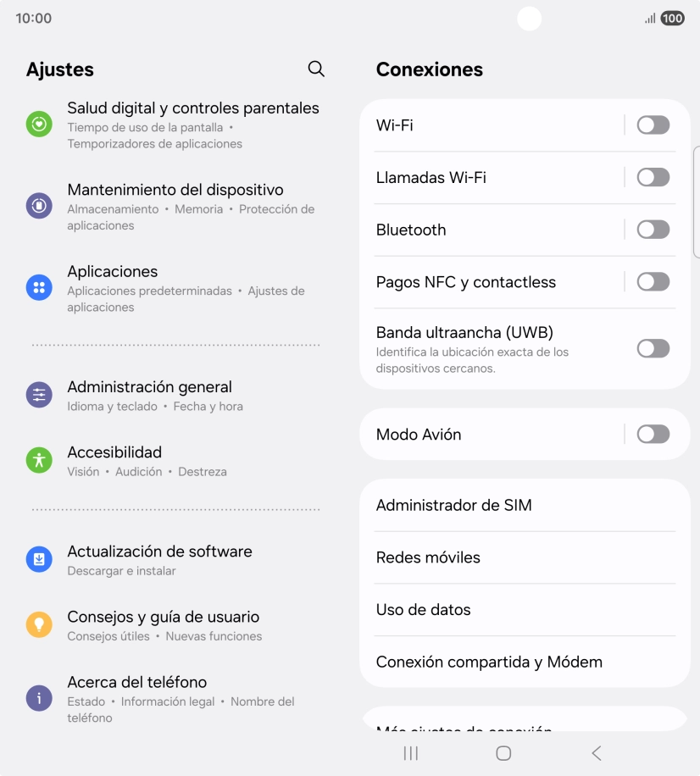Tap the Llamadas Wi-Fi label
The width and height of the screenshot is (700, 776).
pyautogui.click(x=431, y=178)
